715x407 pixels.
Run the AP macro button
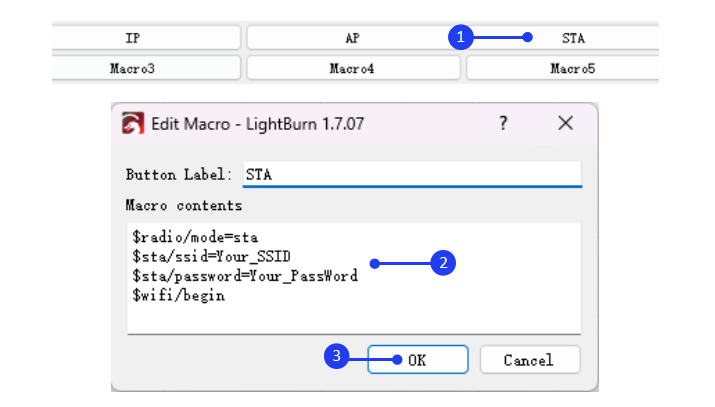tap(352, 38)
